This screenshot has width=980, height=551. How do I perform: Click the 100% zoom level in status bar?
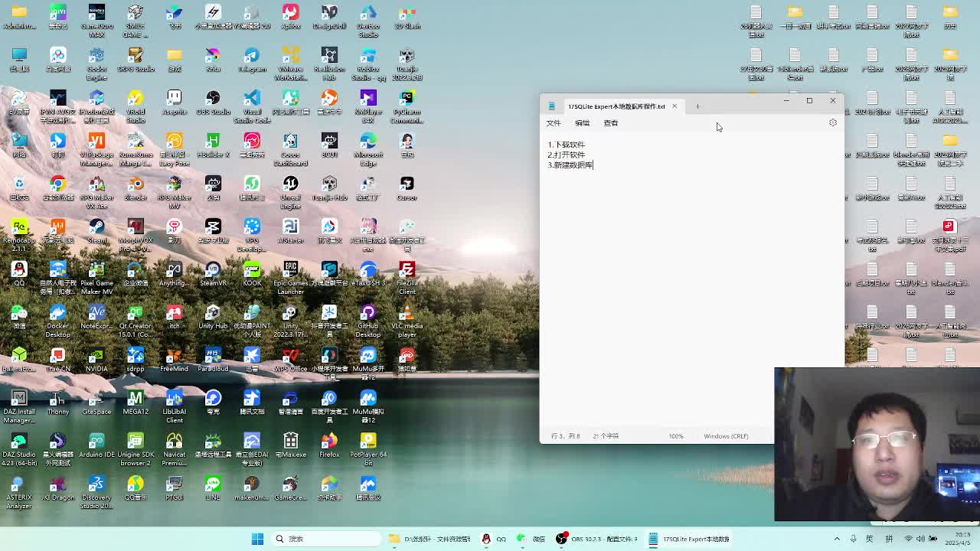675,436
